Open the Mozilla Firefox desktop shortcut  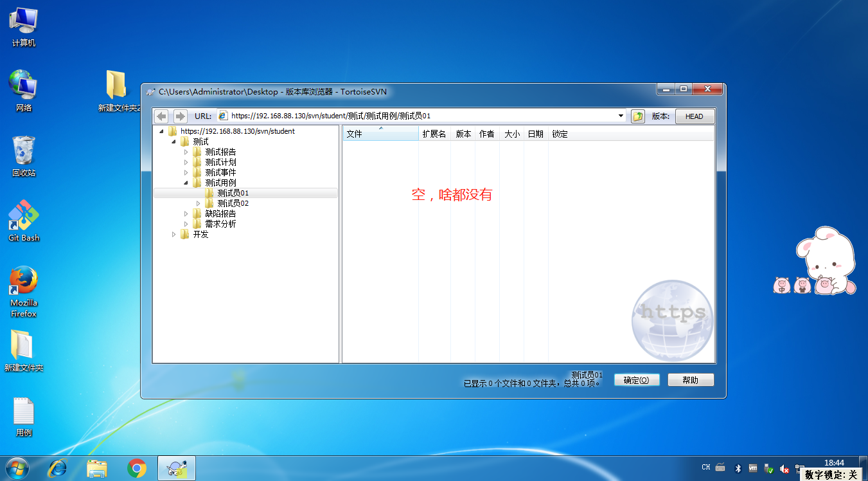point(24,291)
